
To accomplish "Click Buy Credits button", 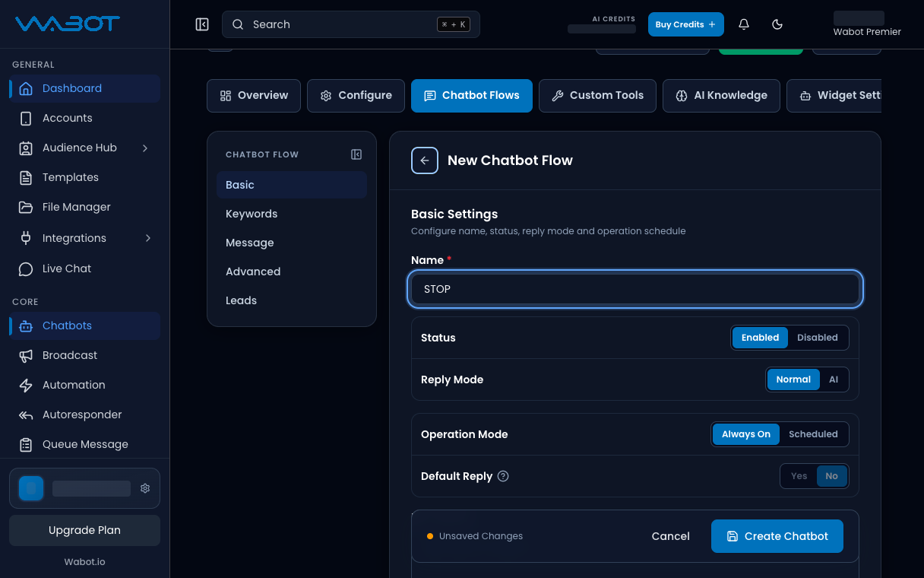I will 686,24.
